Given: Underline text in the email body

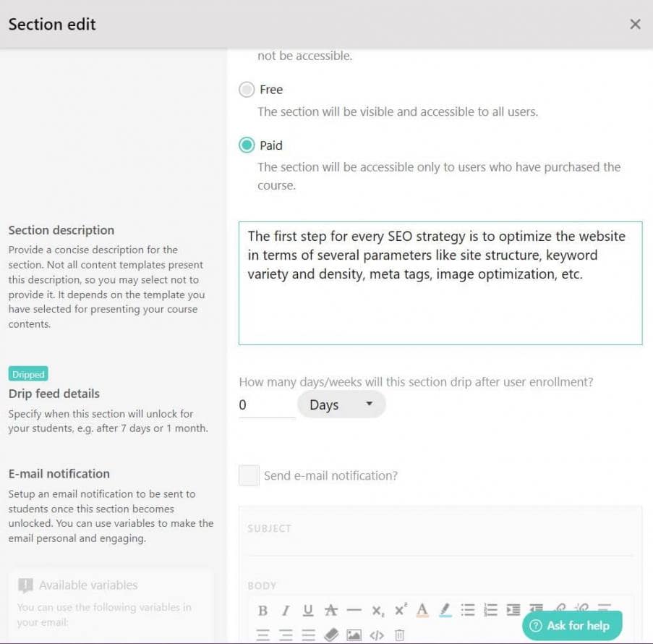Looking at the screenshot, I should pyautogui.click(x=308, y=610).
